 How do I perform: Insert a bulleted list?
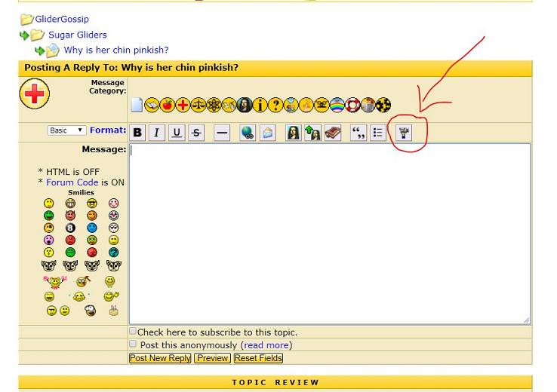[378, 133]
